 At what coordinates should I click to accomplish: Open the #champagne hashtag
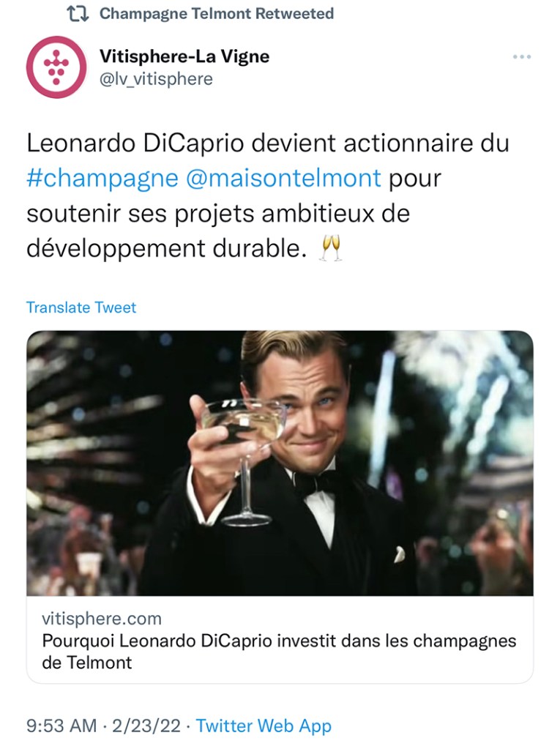[102, 179]
